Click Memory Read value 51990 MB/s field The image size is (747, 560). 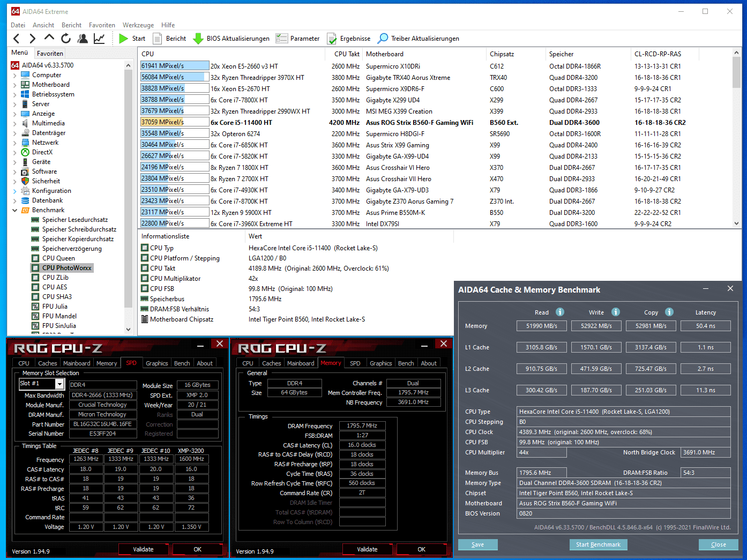tap(542, 326)
